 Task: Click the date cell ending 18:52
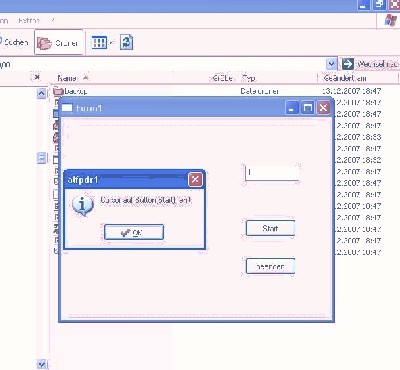(x=358, y=160)
